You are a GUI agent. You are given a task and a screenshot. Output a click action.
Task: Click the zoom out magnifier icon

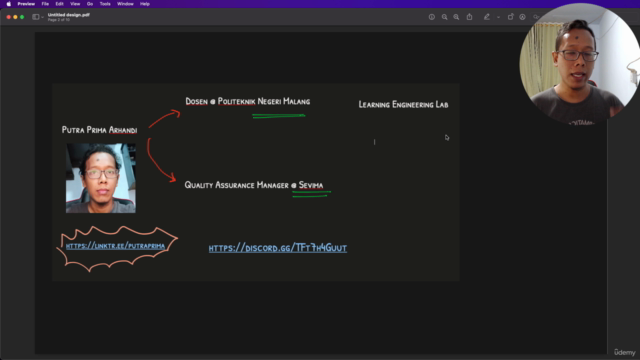444,17
